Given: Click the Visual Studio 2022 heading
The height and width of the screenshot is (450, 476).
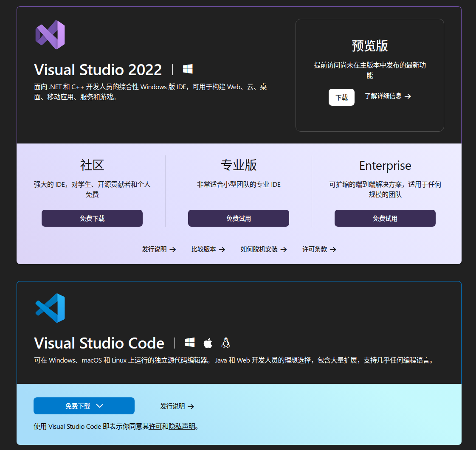Looking at the screenshot, I should pos(98,70).
